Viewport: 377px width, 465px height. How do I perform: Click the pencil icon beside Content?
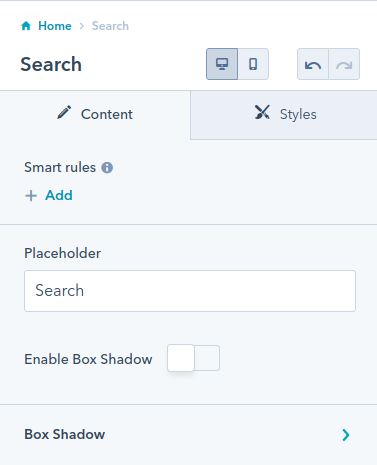64,113
